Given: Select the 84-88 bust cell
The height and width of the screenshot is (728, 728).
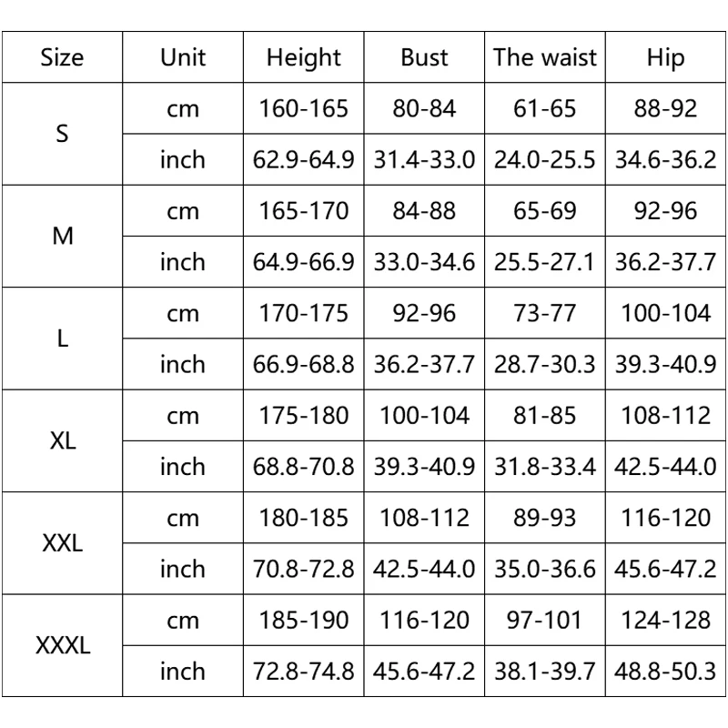Looking at the screenshot, I should (424, 211).
